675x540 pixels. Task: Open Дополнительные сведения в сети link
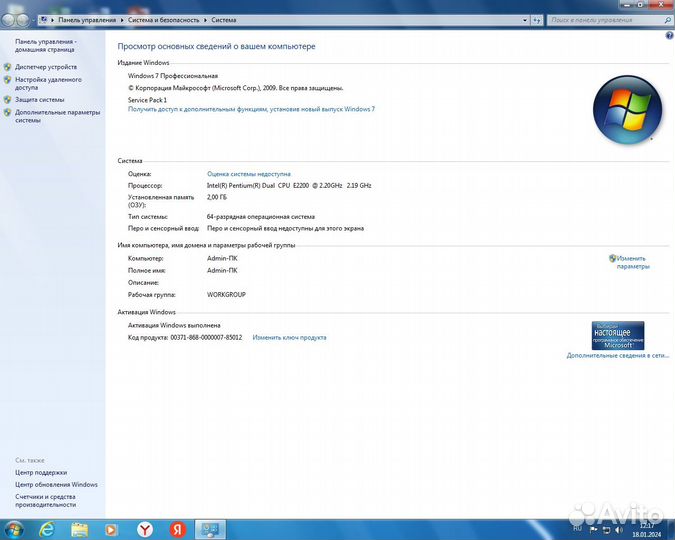click(x=618, y=356)
